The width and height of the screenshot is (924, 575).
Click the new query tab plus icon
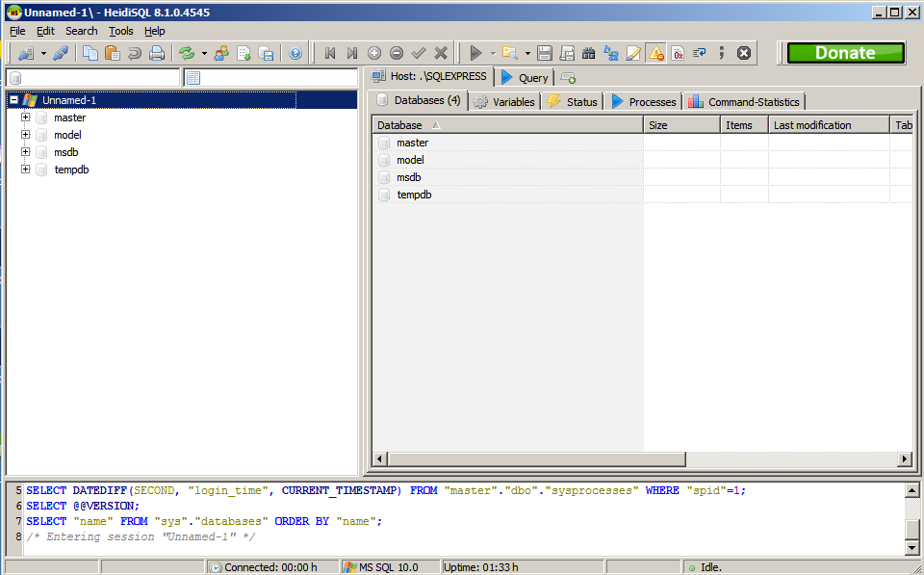[x=568, y=78]
